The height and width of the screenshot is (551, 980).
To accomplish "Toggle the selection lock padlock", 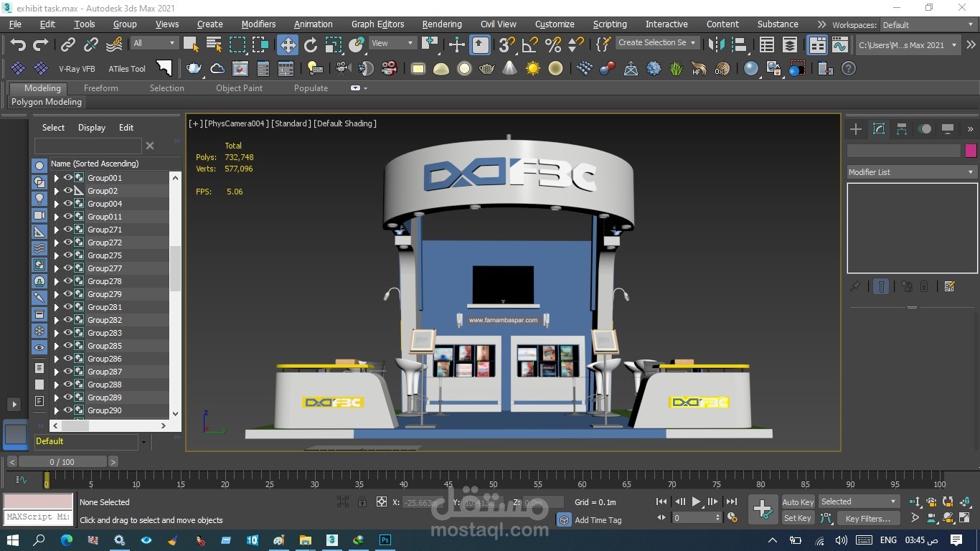I will [362, 502].
